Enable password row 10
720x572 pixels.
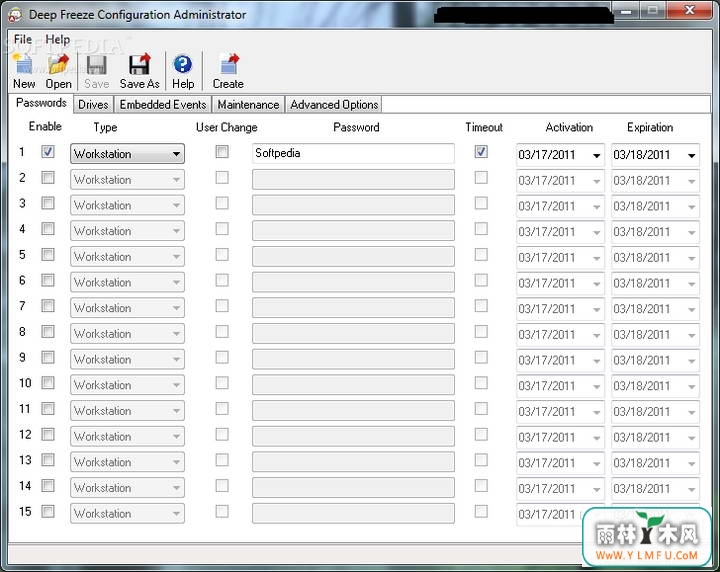tap(48, 383)
